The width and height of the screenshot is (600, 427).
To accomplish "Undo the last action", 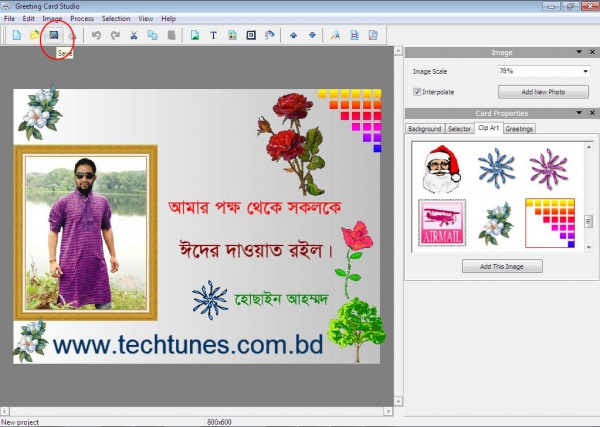I will click(x=96, y=35).
